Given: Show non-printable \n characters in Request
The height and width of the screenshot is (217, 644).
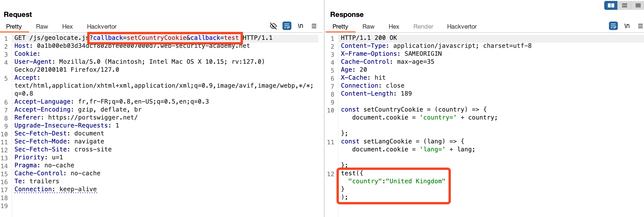Looking at the screenshot, I should (300, 26).
